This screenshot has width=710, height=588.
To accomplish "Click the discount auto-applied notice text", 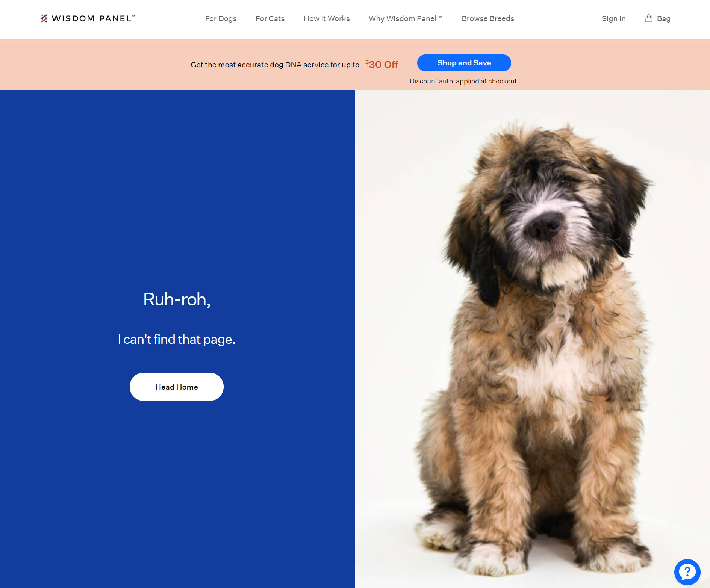I will point(464,81).
